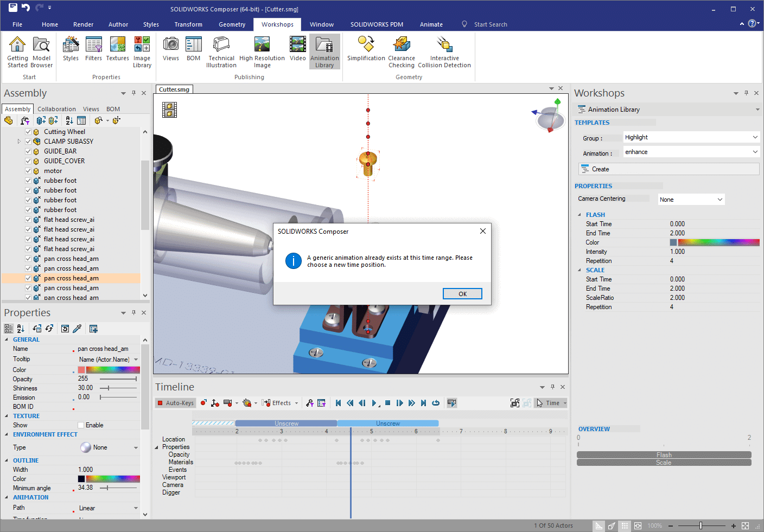Screen dimensions: 764x532
Task: Open the File menu
Action: (x=17, y=24)
